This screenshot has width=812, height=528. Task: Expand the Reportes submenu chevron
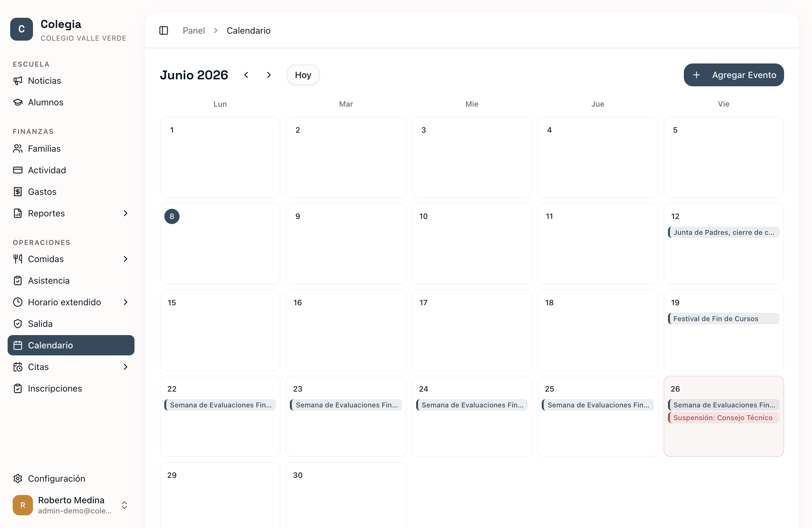click(126, 213)
